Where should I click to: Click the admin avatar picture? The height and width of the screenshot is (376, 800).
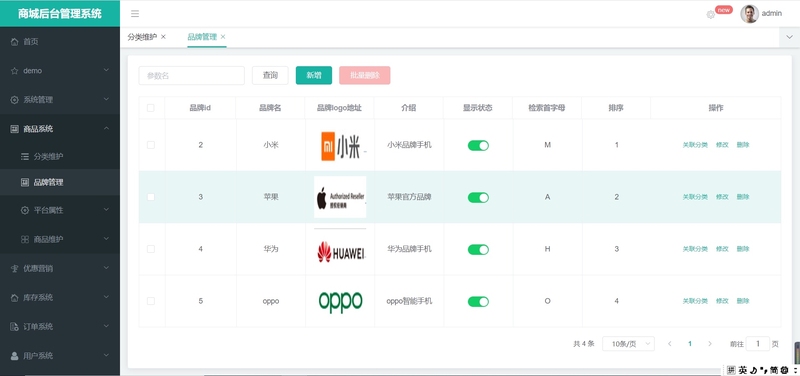coord(749,14)
